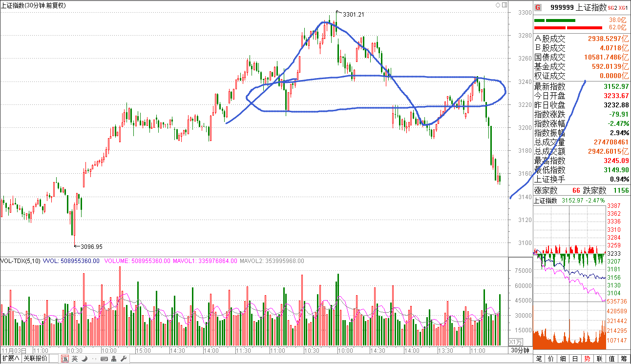
Task: Toggle the moon half-width mode icon
Action: point(84,359)
